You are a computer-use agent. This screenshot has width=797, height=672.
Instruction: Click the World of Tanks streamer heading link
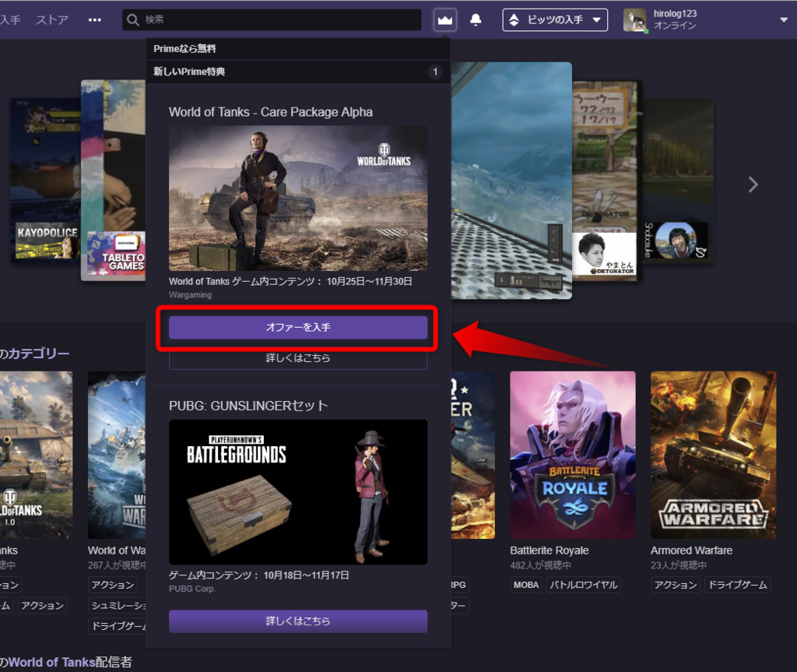click(x=52, y=662)
